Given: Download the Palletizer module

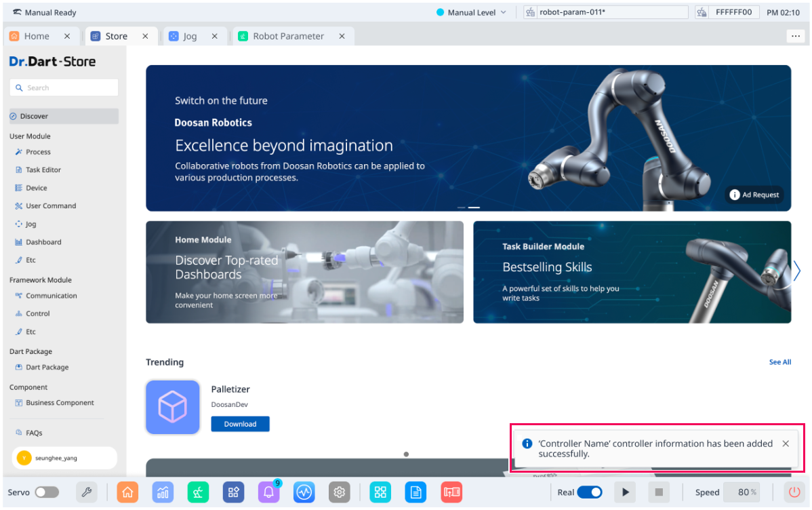Looking at the screenshot, I should pos(241,424).
